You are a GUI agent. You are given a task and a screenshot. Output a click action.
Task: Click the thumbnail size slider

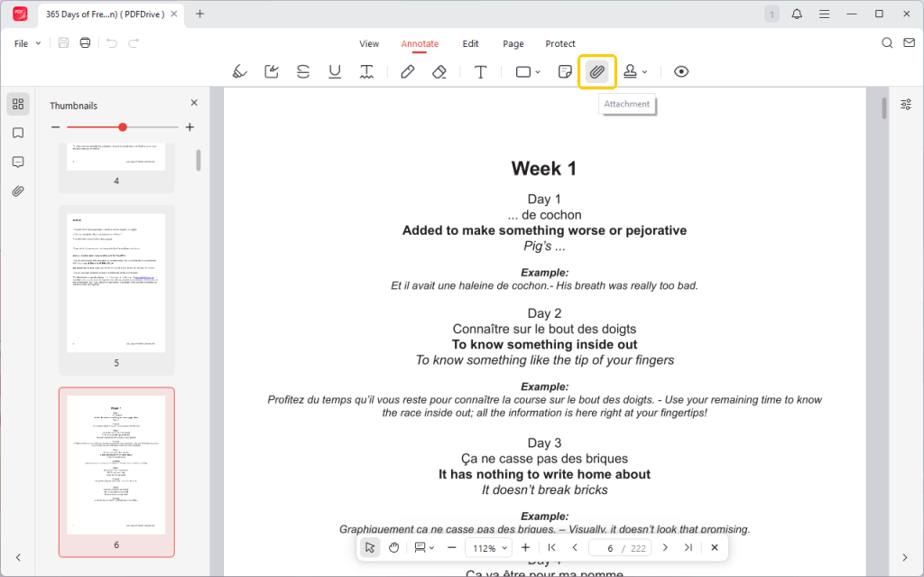[x=123, y=127]
